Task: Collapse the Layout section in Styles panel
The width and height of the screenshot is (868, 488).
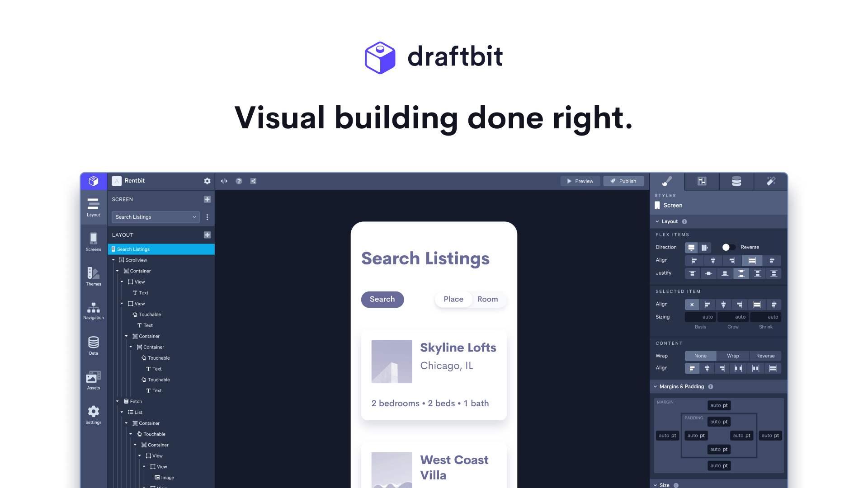Action: [x=657, y=221]
